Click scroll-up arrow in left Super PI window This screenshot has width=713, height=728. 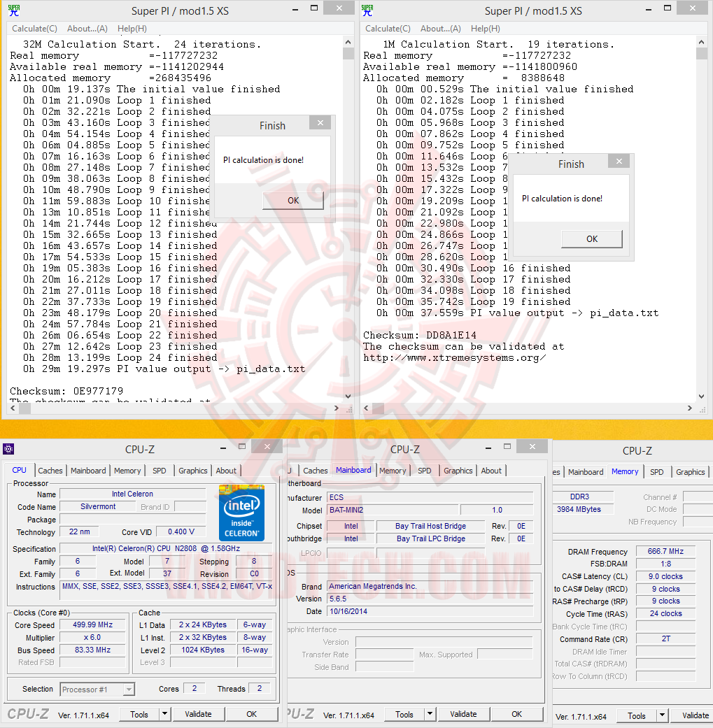point(348,42)
